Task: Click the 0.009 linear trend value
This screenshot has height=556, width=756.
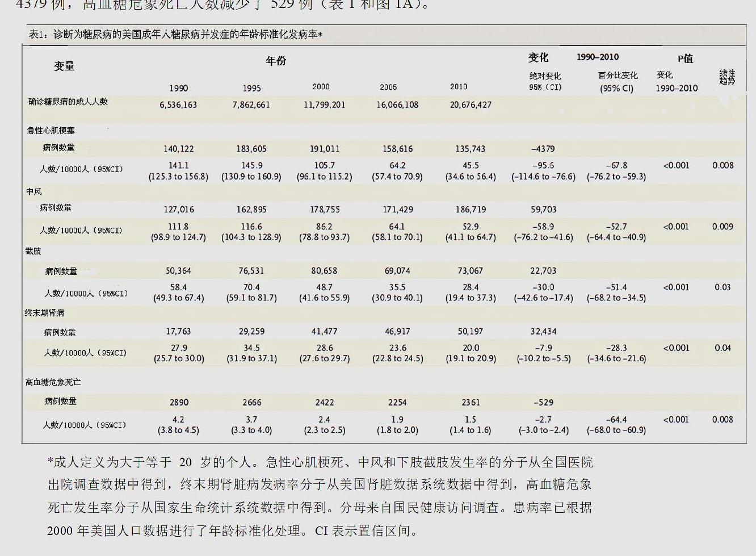Action: pyautogui.click(x=723, y=227)
